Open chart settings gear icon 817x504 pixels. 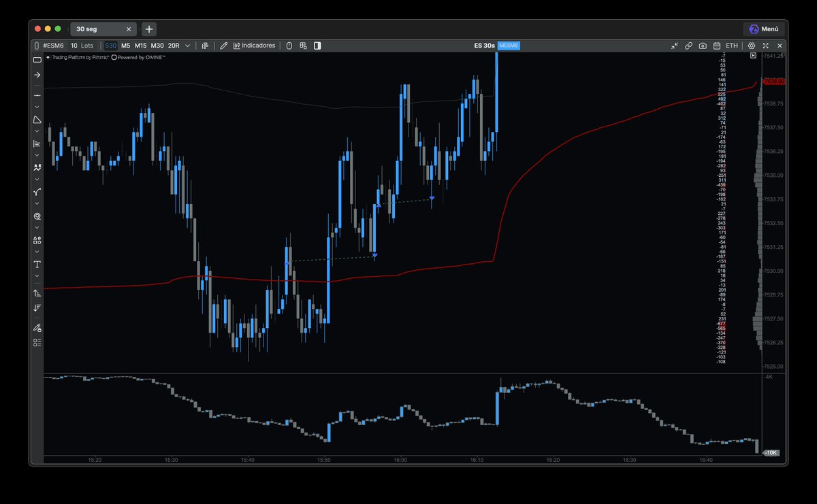752,46
